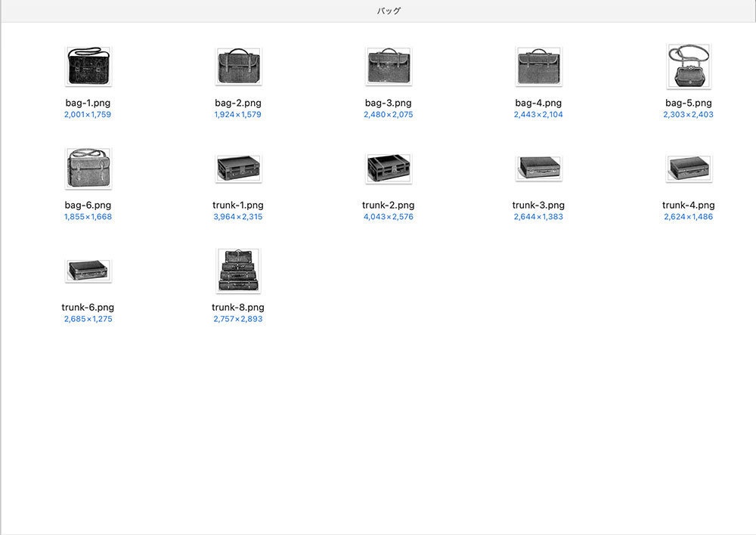
Task: Click the dimensions text 2,480×2,075
Action: 388,115
